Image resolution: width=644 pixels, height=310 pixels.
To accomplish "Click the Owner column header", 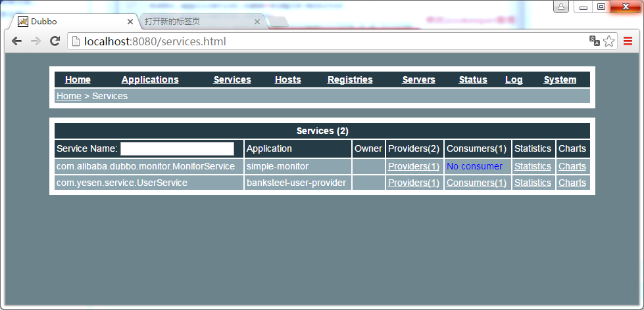I will [x=368, y=148].
